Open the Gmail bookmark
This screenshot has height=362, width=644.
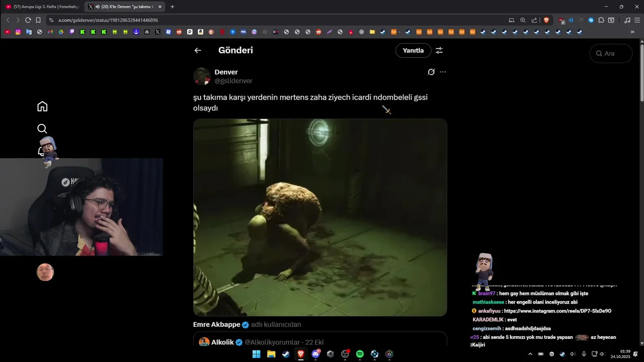pos(50,32)
